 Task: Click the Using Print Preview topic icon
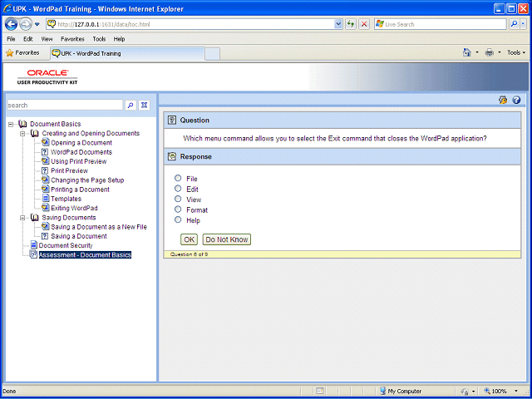tap(45, 161)
